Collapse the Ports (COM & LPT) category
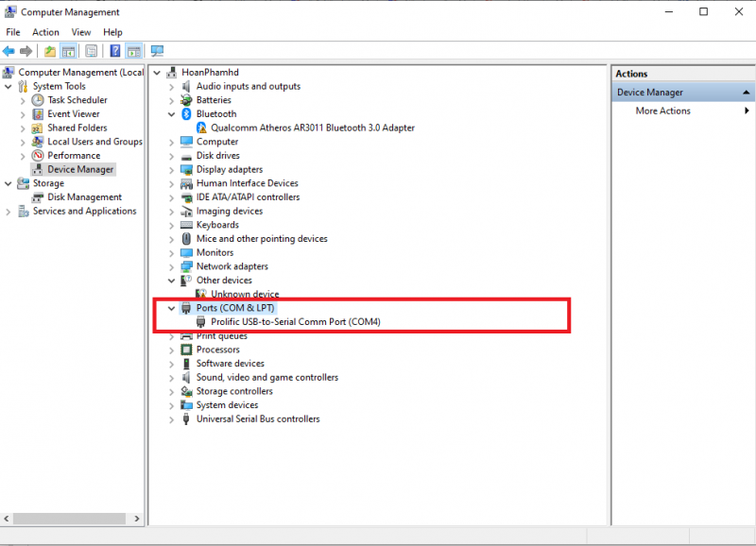This screenshot has height=546, width=756. [x=172, y=308]
